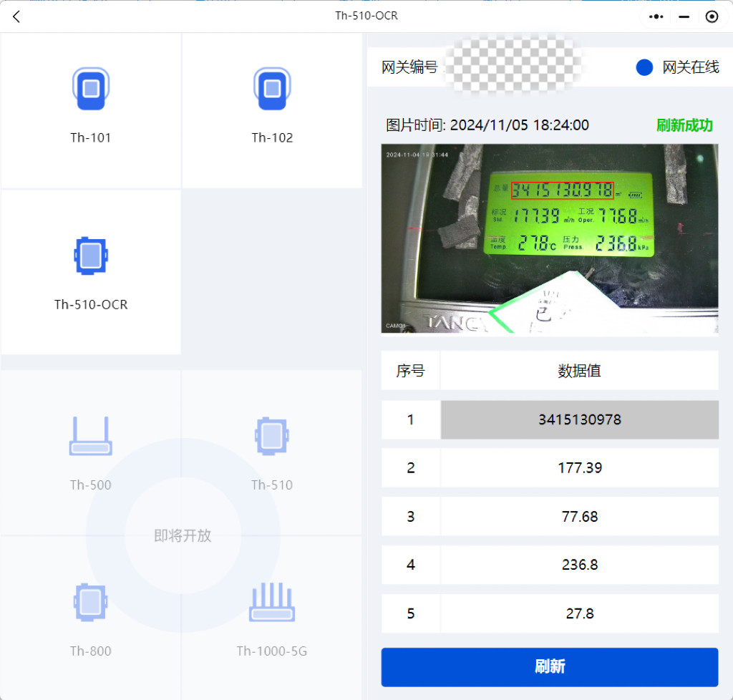Click the Th-510 device icon

click(272, 437)
